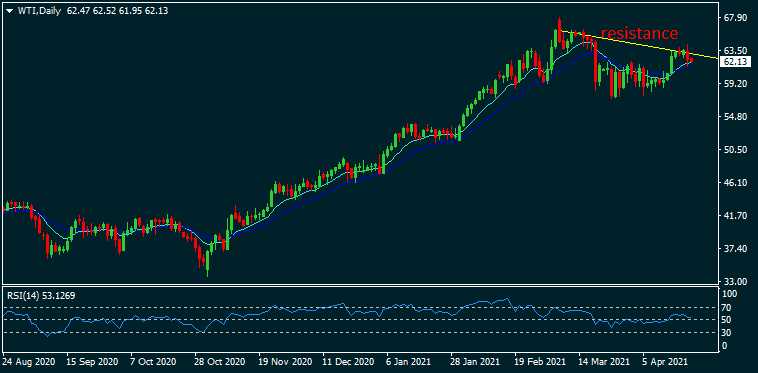
Task: Click the 41.70 price axis label
Action: tap(735, 215)
